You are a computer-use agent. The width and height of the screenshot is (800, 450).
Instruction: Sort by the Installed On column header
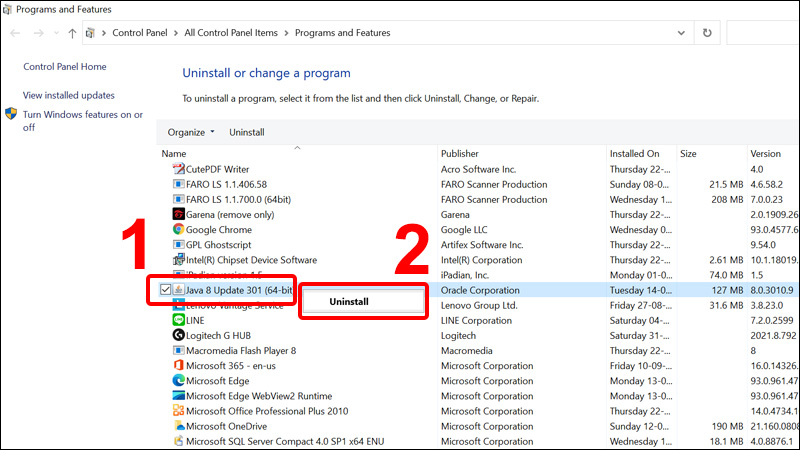click(634, 154)
